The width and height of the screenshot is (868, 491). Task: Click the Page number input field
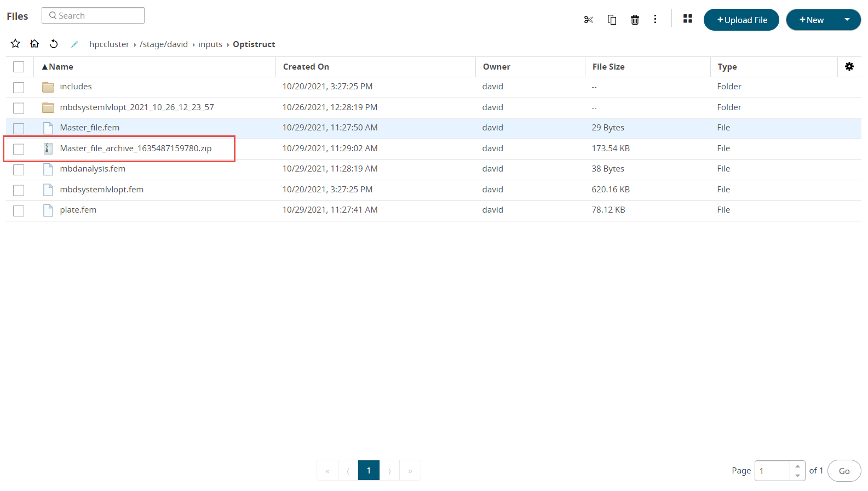coord(773,471)
